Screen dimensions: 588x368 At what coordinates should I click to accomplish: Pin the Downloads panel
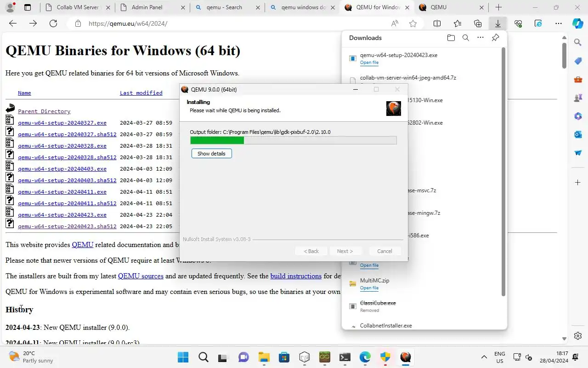pyautogui.click(x=495, y=38)
